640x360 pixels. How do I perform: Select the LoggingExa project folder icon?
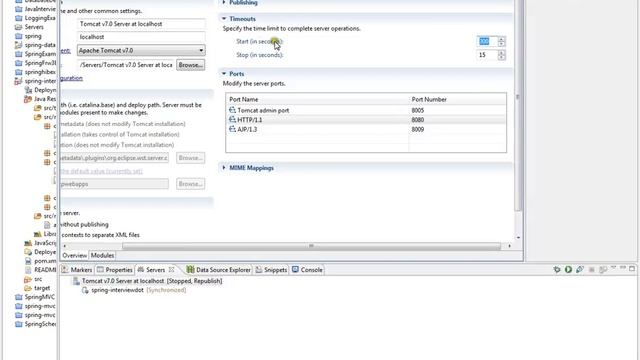18,18
